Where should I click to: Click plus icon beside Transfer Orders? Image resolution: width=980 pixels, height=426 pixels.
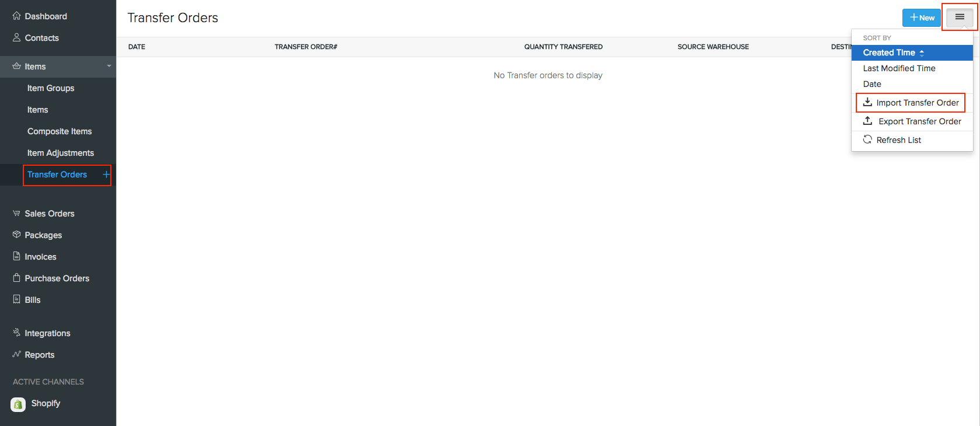click(x=106, y=174)
